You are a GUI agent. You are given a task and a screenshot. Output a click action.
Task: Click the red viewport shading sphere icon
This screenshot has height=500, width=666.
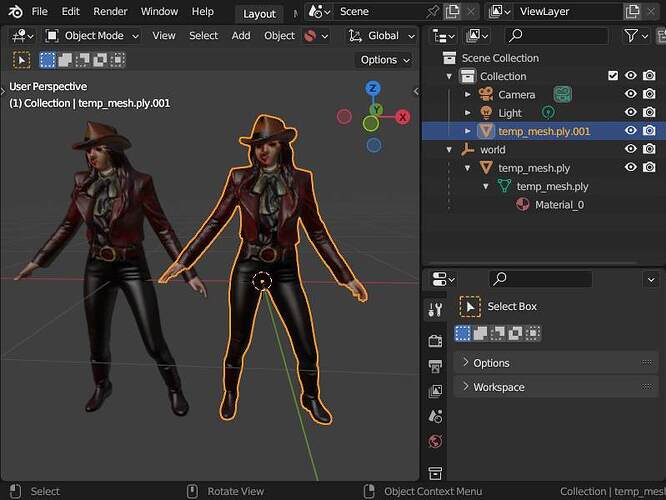coord(310,36)
